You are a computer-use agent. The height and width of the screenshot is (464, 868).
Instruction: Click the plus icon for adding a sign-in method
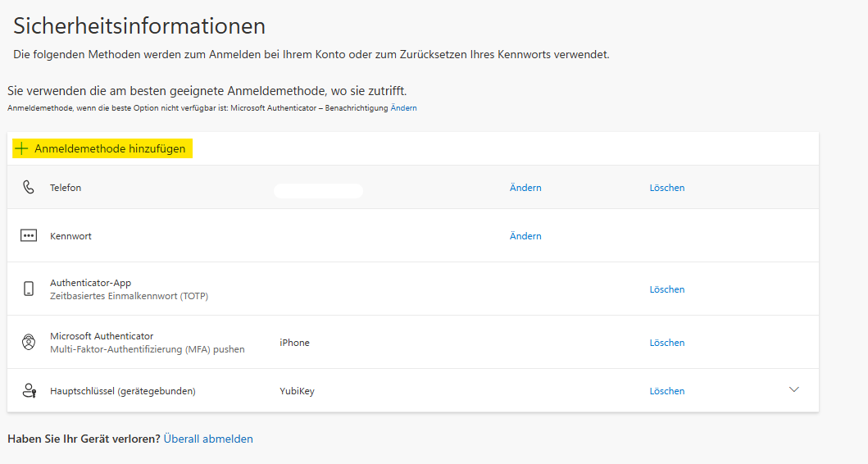coord(21,148)
